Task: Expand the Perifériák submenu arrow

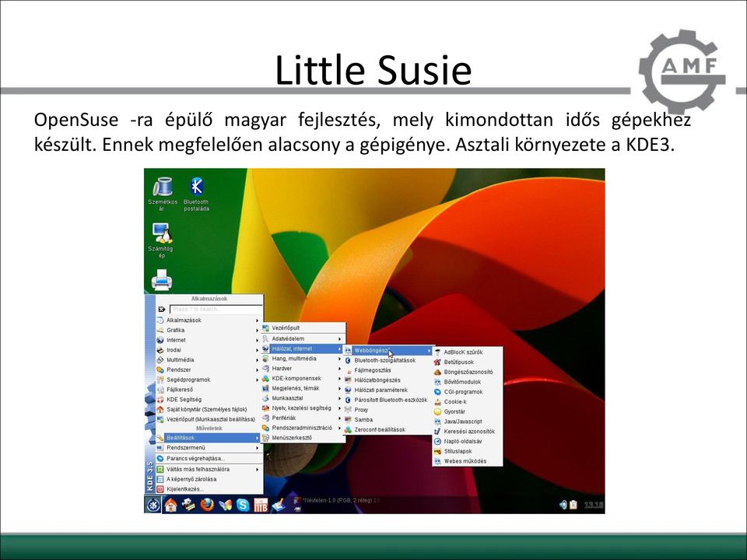Action: pos(340,418)
